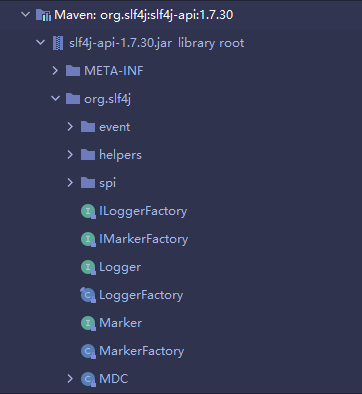Expand the spi package
Image resolution: width=362 pixels, height=394 pixels.
(x=70, y=183)
